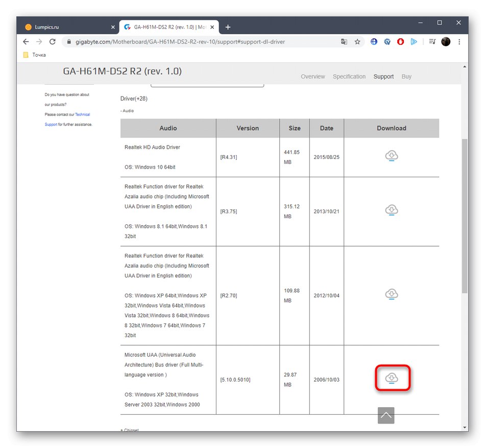The width and height of the screenshot is (485, 448).
Task: Reload the Gigabyte page
Action: click(53, 41)
